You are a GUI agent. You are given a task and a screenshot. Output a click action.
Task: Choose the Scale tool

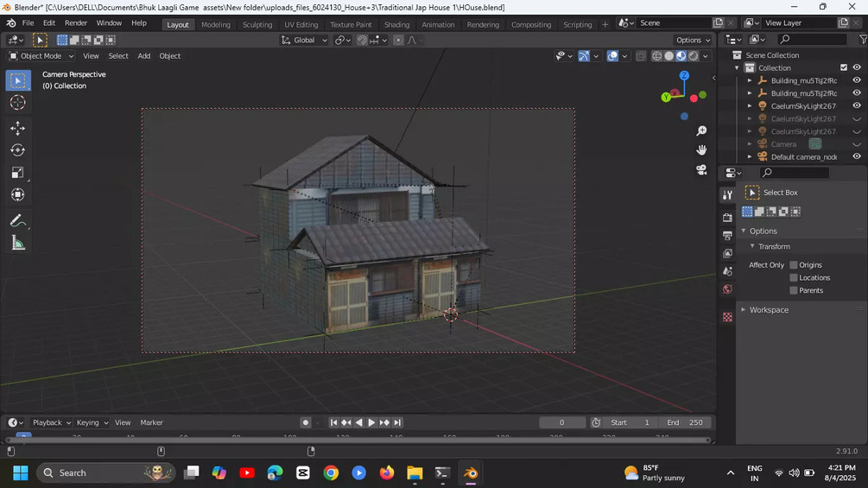(x=17, y=173)
